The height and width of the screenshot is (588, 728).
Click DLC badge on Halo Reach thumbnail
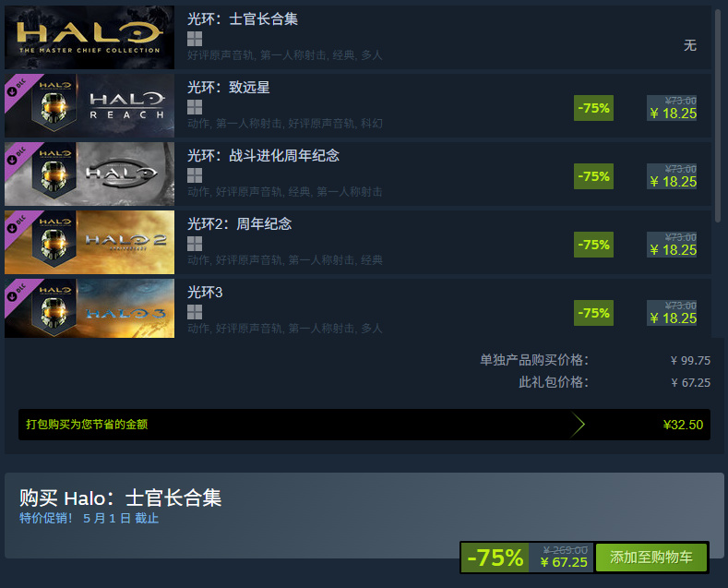point(18,88)
